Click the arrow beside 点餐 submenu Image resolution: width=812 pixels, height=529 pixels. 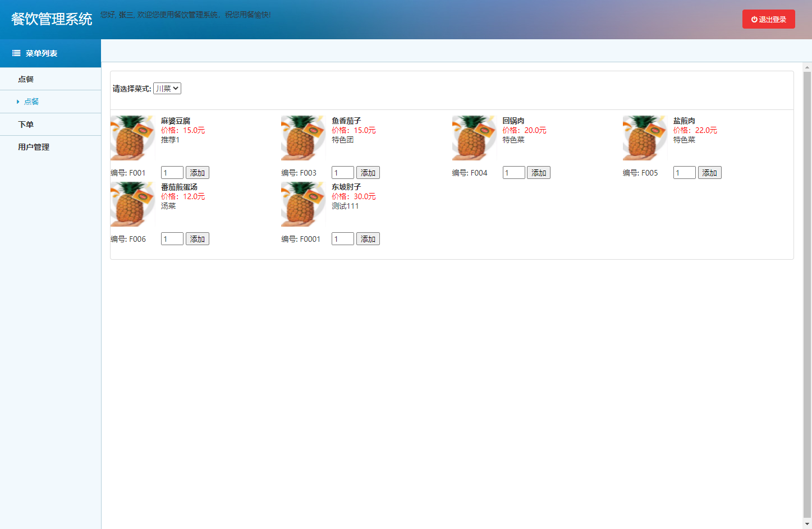point(18,102)
